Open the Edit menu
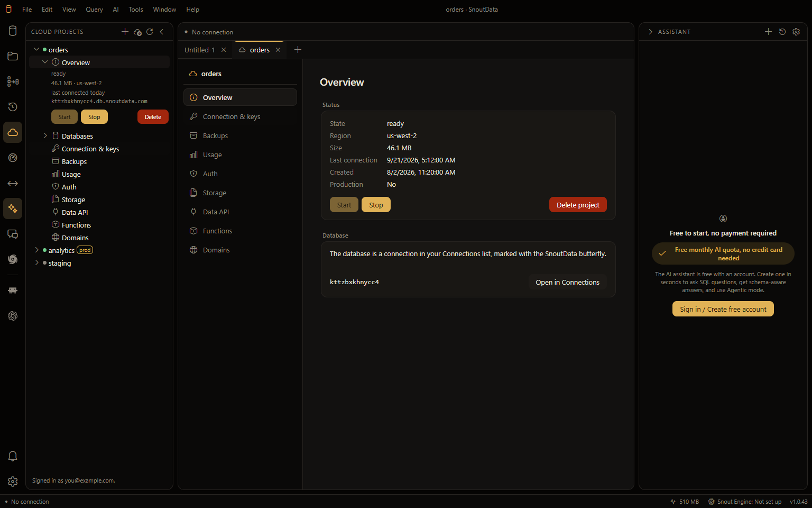Image resolution: width=812 pixels, height=508 pixels. point(47,10)
